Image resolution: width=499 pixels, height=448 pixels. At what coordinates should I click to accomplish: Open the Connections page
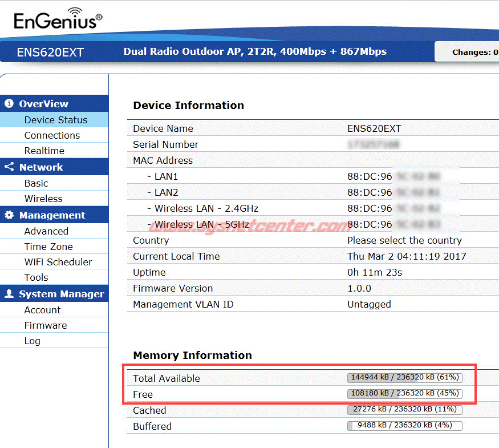click(52, 135)
